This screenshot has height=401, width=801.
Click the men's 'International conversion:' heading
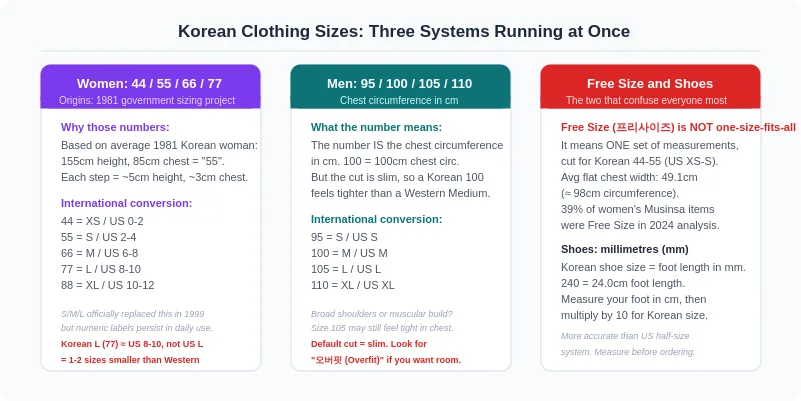point(376,219)
